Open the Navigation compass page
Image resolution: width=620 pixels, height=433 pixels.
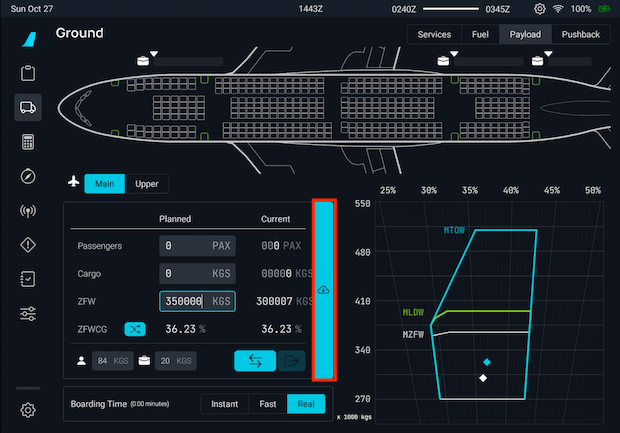pyautogui.click(x=28, y=177)
